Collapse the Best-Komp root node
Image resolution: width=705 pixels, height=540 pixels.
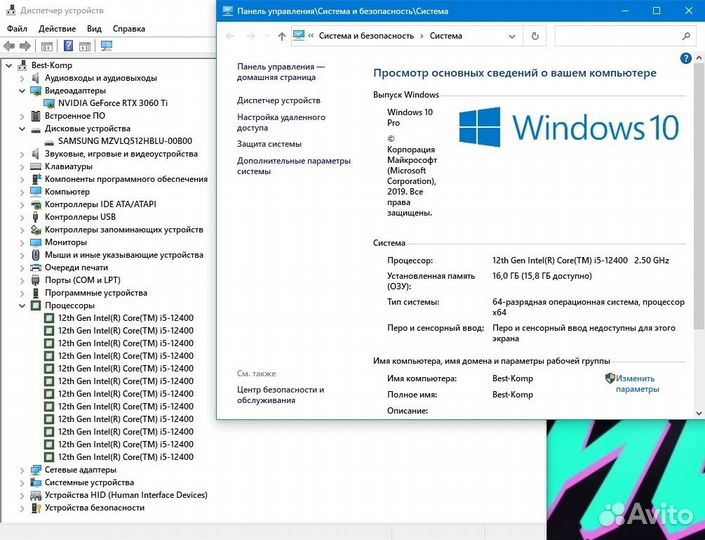9,66
